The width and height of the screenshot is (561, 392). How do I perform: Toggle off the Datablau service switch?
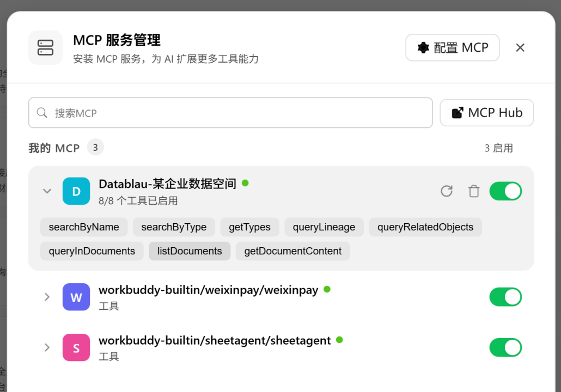(x=505, y=191)
